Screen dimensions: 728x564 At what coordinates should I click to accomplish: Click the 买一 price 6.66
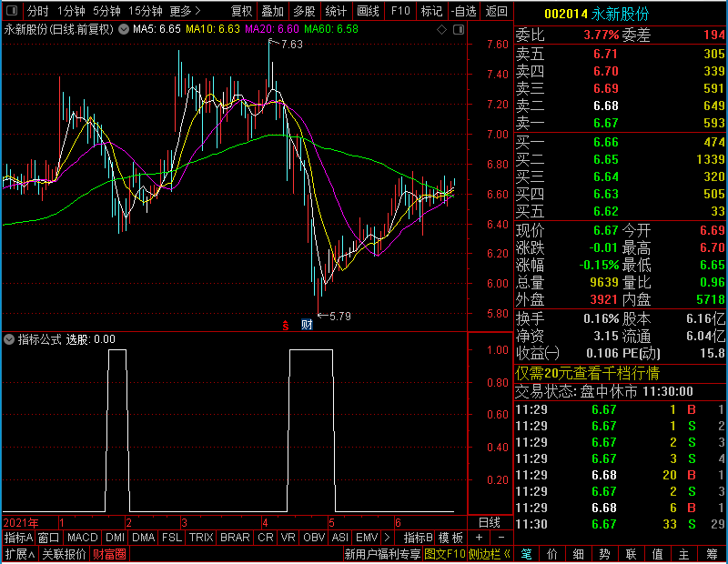[x=606, y=142]
